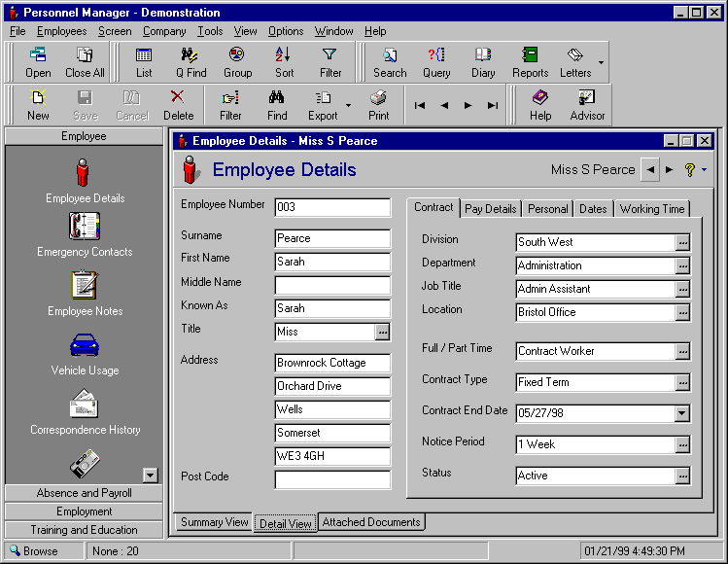Show previous employee in details header

[650, 169]
